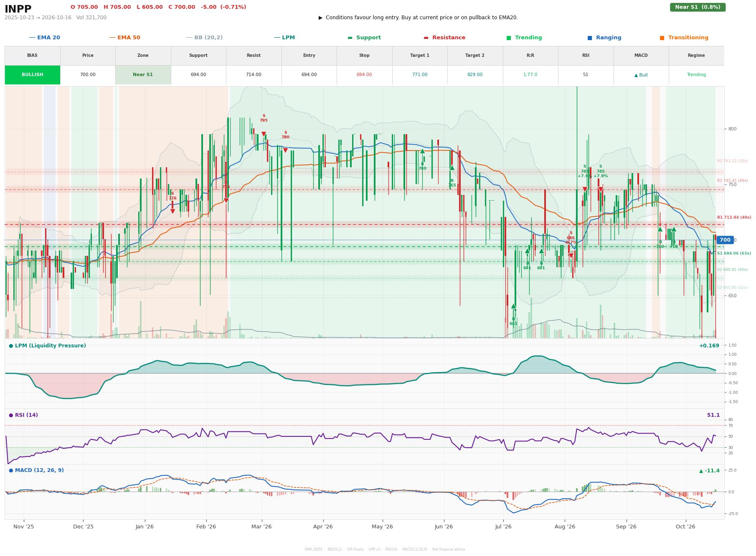Click the LPM reading +0.169

click(x=709, y=346)
